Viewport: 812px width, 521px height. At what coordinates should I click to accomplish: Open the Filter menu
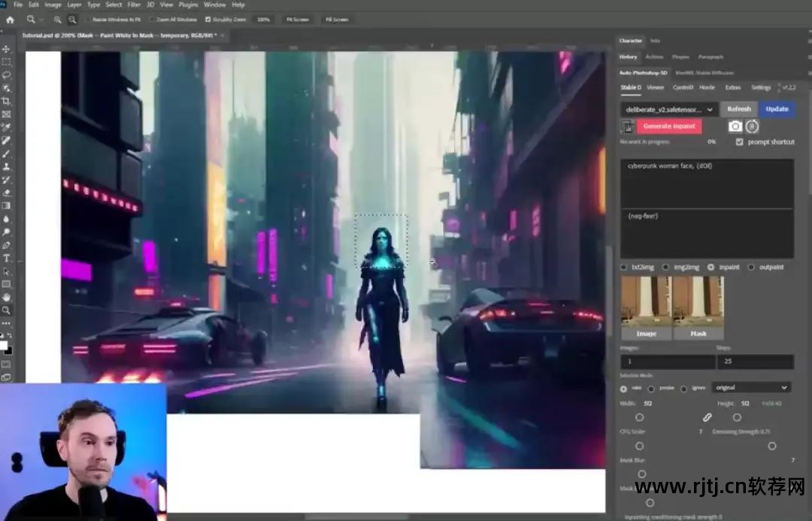tap(134, 5)
